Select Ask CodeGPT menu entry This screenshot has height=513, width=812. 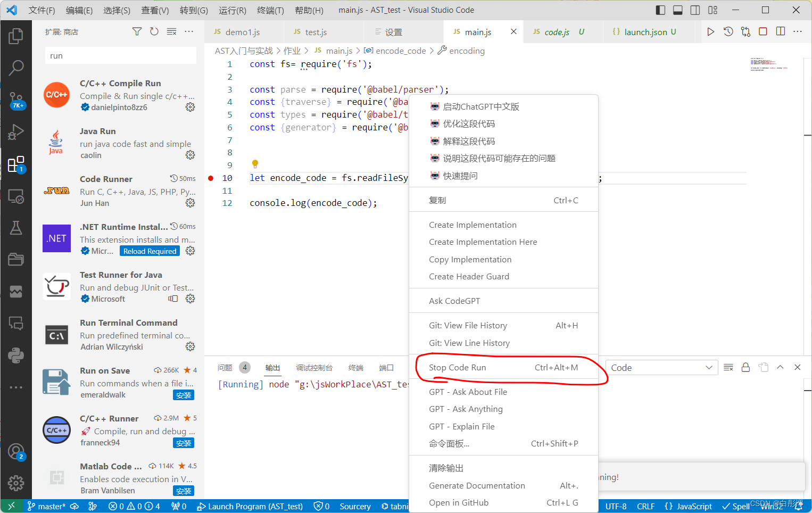(x=503, y=301)
